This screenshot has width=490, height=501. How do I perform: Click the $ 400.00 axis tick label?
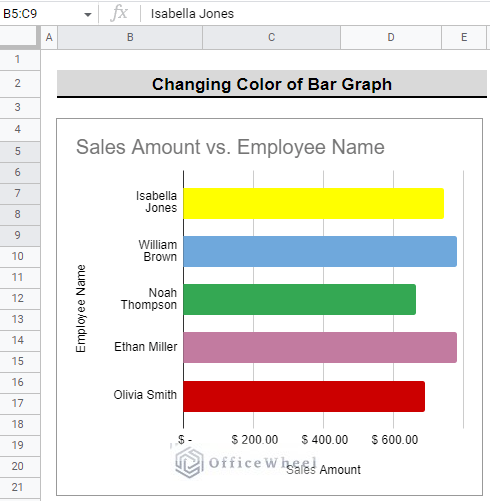click(325, 440)
